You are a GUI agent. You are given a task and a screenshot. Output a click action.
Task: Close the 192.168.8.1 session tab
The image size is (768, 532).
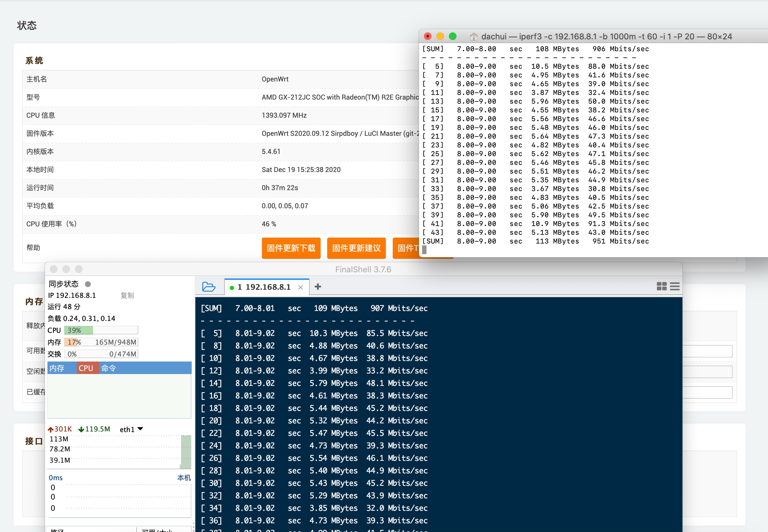tap(300, 287)
